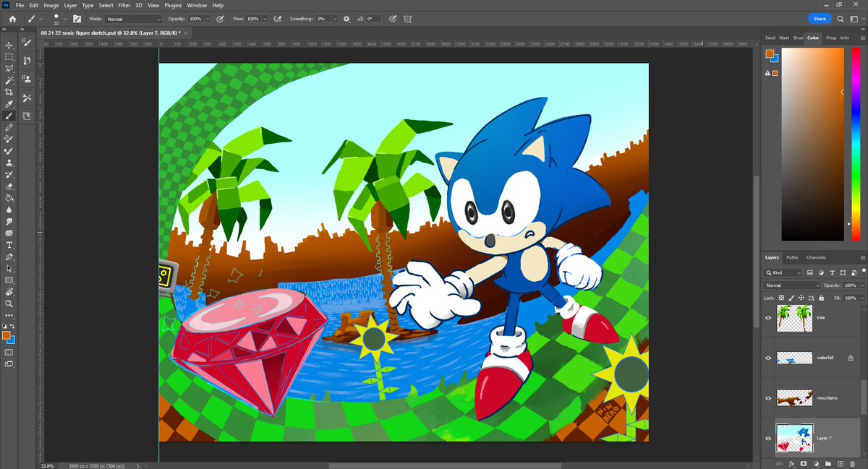Select the Zoom tool

9,304
